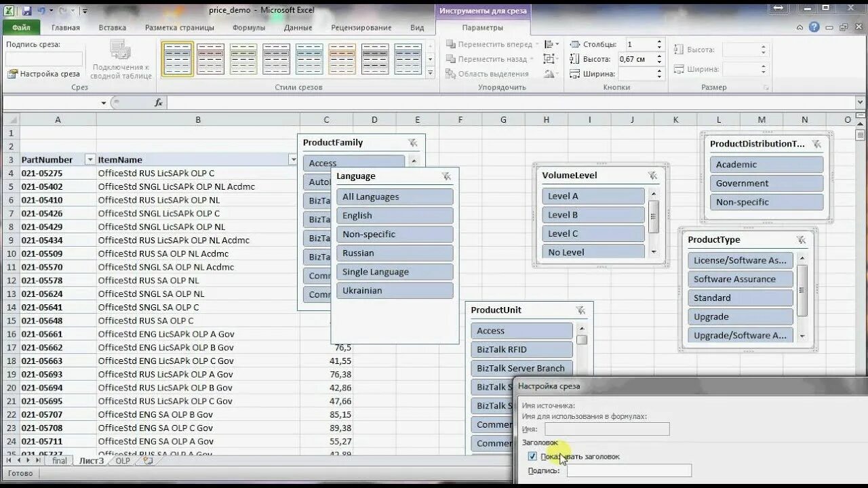868x488 pixels.
Task: Open the PartNumber column filter dropdown
Action: tap(90, 159)
